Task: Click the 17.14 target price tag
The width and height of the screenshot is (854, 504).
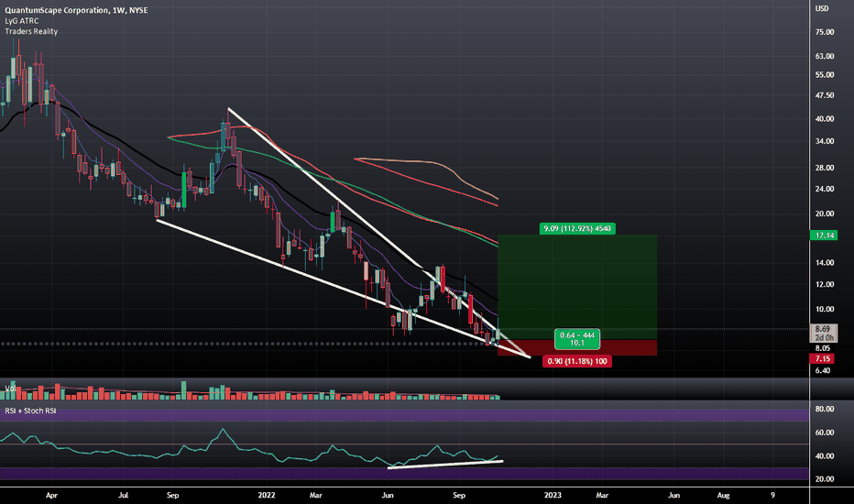Action: [x=823, y=236]
